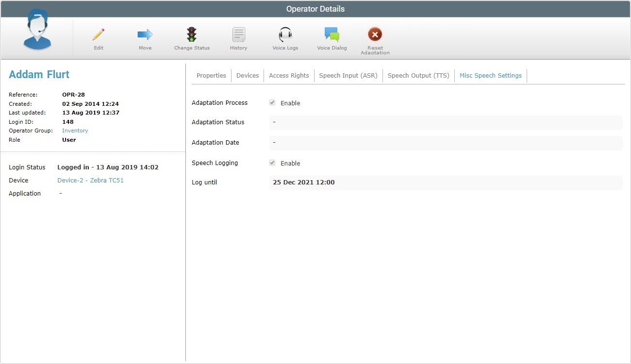Follow the Device-2 Zebra TC51 link
Viewport: 631px width, 364px height.
pyautogui.click(x=90, y=180)
